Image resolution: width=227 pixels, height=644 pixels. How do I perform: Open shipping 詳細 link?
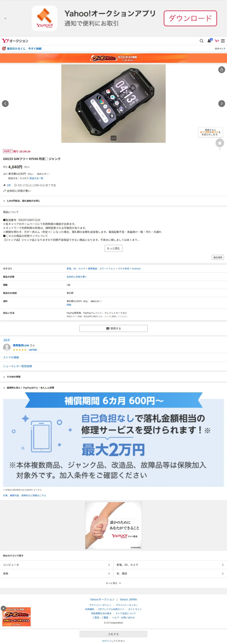69,305
